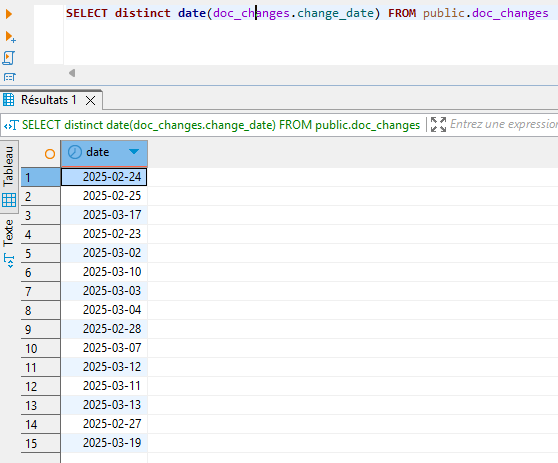Switch to the Résultats 1 tab
The height and width of the screenshot is (463, 558).
[x=49, y=100]
